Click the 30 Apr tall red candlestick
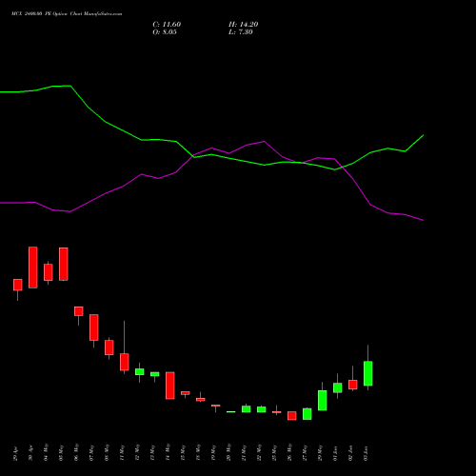This screenshot has width=476, height=476. [33, 268]
